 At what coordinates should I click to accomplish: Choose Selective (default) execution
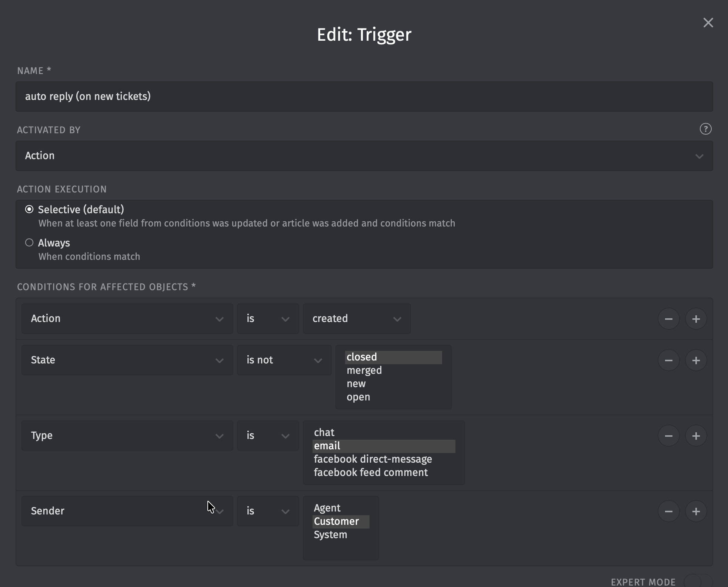pos(29,209)
